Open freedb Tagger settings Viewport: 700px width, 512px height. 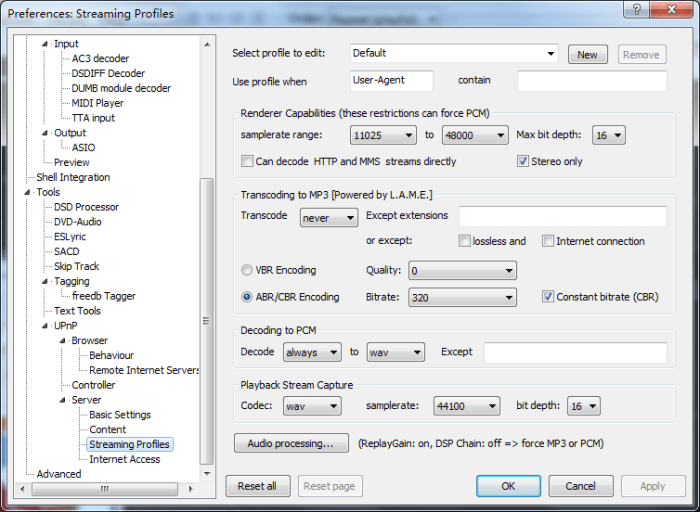click(x=104, y=296)
